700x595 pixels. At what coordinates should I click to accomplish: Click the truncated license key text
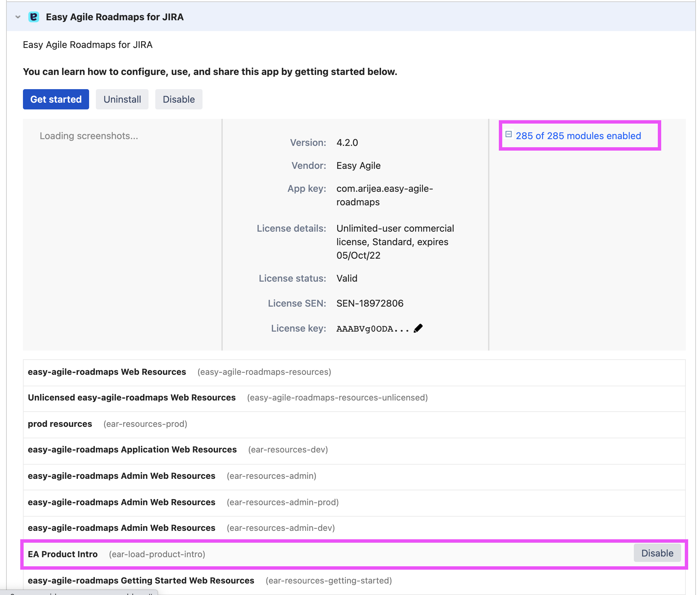click(x=372, y=329)
